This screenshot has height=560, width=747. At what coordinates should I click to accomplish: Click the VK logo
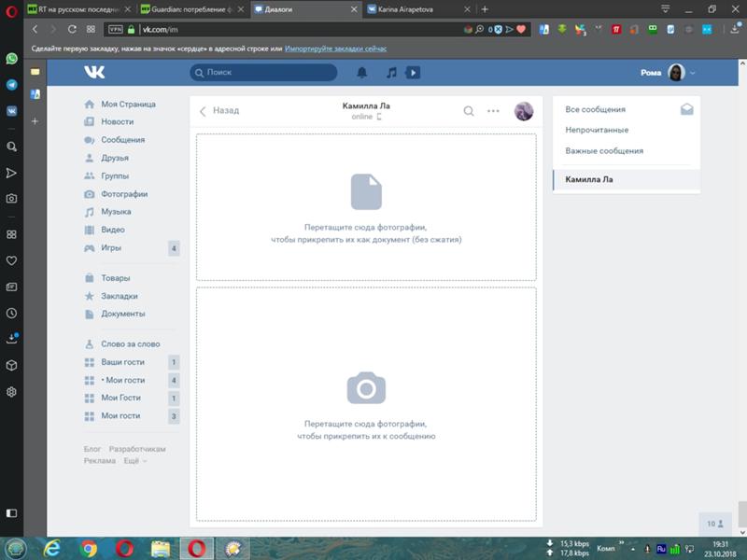point(94,72)
